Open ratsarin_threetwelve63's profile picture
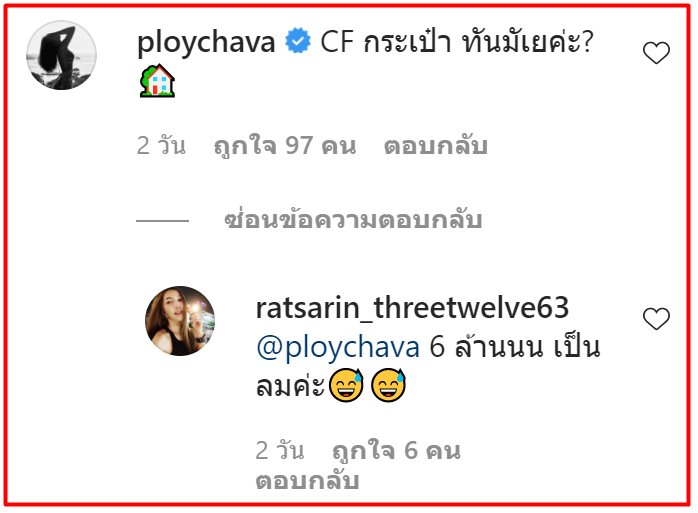 (180, 321)
